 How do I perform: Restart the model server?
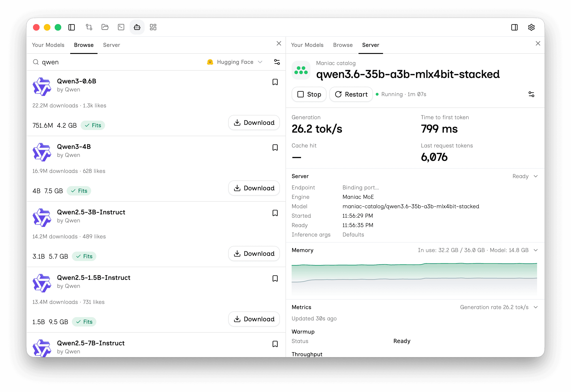point(351,94)
